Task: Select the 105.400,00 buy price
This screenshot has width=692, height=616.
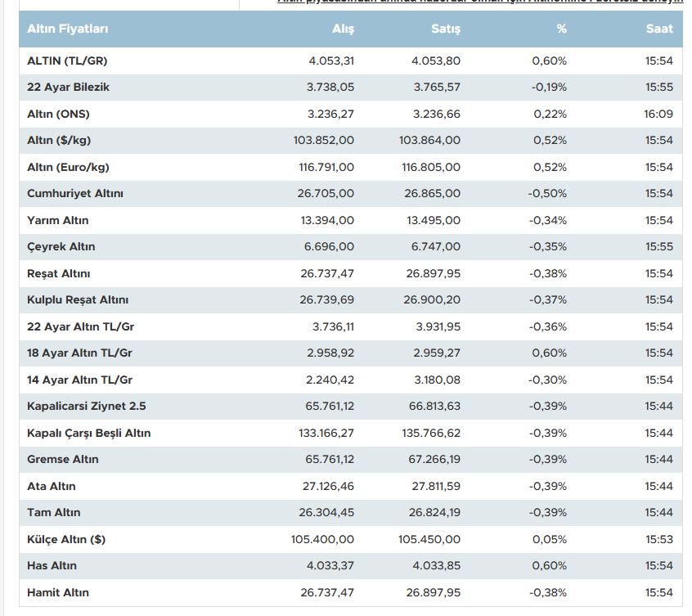Action: 322,539
